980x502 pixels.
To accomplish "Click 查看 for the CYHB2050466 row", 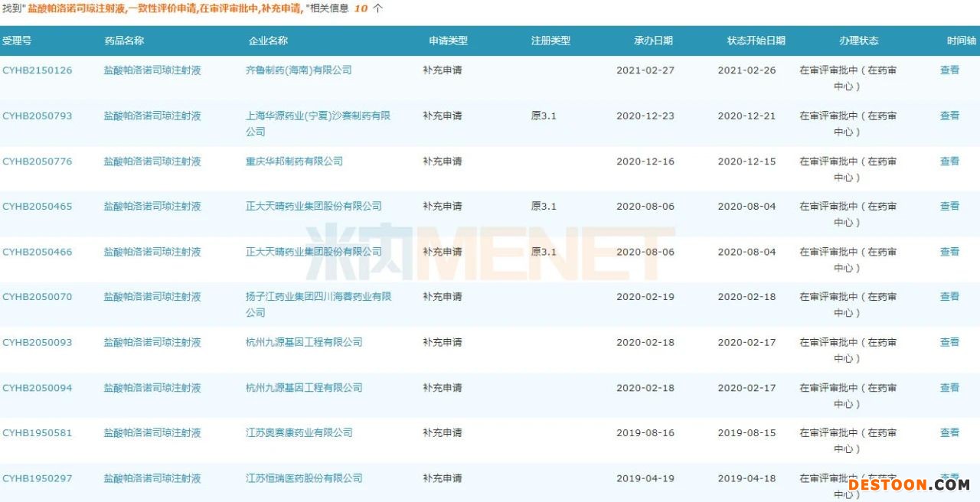I will (x=949, y=252).
